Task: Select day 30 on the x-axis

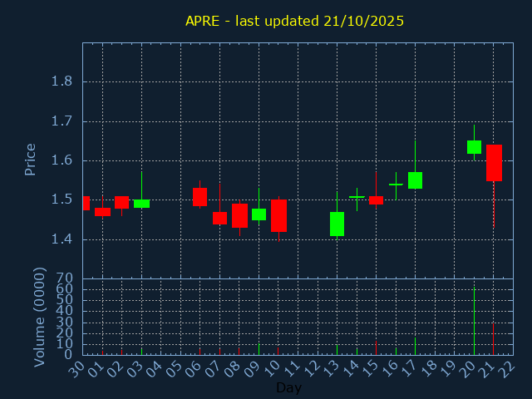Action: 76,367
